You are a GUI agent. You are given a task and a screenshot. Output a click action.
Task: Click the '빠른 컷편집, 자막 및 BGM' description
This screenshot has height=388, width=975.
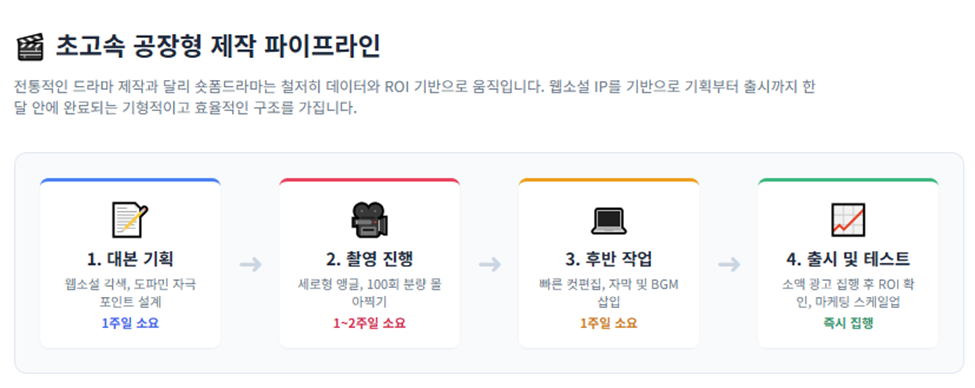click(609, 285)
